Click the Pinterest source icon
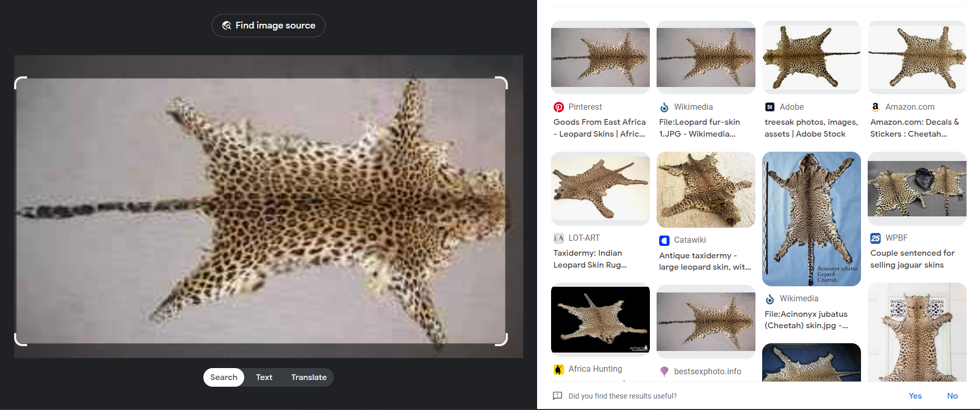This screenshot has height=410, width=980. pyautogui.click(x=559, y=107)
